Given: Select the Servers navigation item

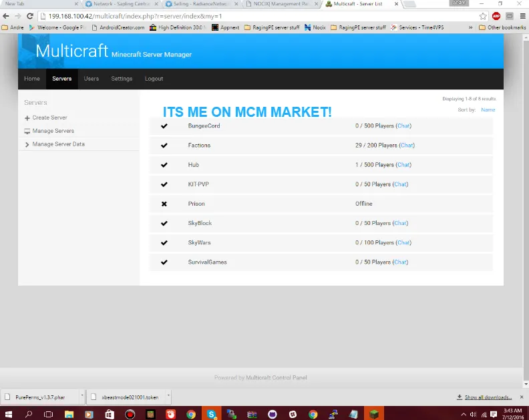Looking at the screenshot, I should [61, 79].
